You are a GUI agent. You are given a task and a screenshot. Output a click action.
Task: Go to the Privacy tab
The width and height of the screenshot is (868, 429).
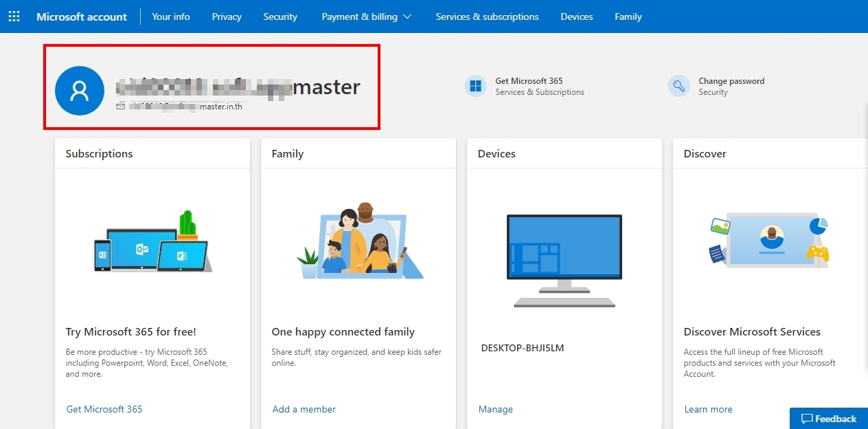[227, 16]
